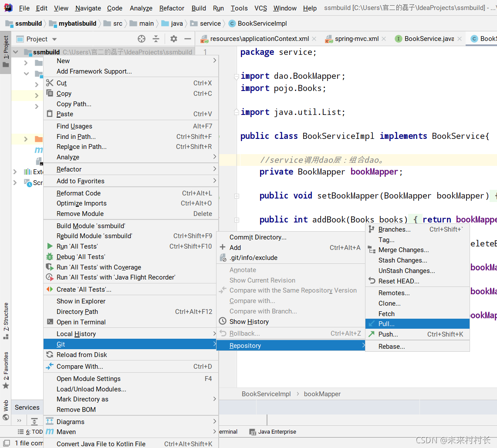
Task: Click the Compare With arrows icon
Action: pyautogui.click(x=50, y=366)
